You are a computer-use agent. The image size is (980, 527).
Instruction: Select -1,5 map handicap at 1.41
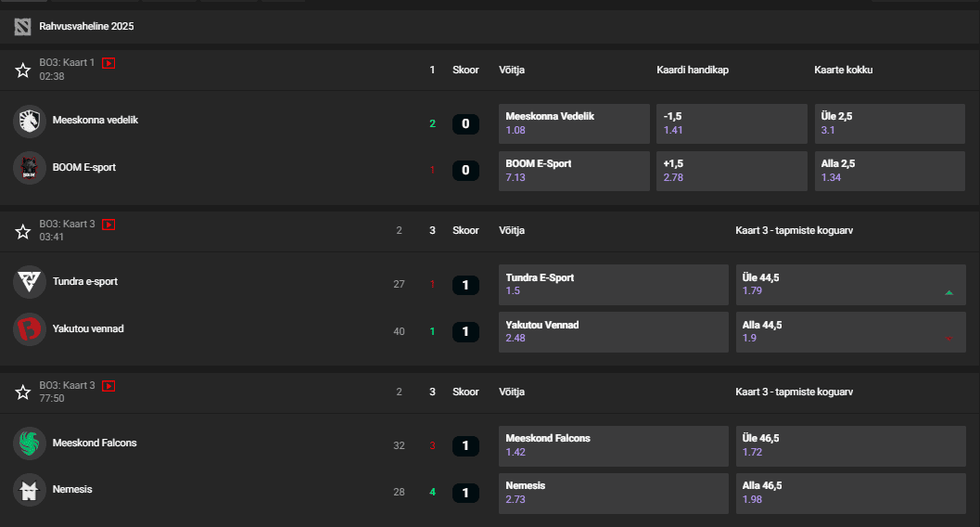click(732, 123)
